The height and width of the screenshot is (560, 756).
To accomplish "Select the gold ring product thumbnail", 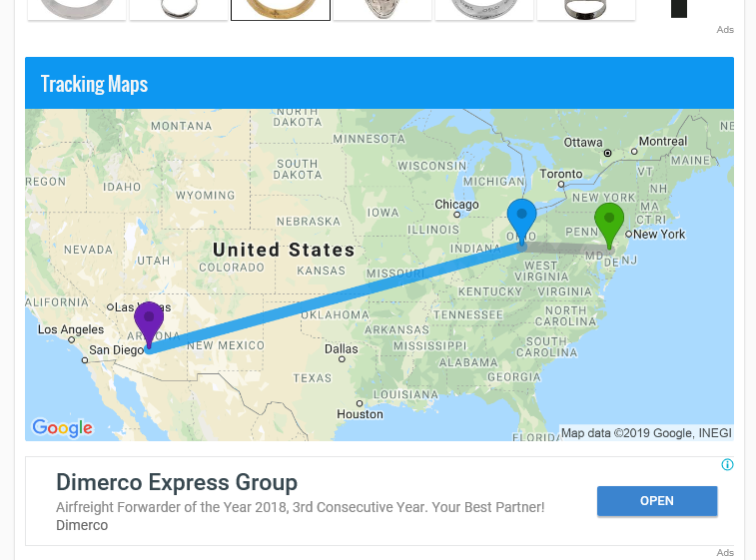I will [281, 9].
